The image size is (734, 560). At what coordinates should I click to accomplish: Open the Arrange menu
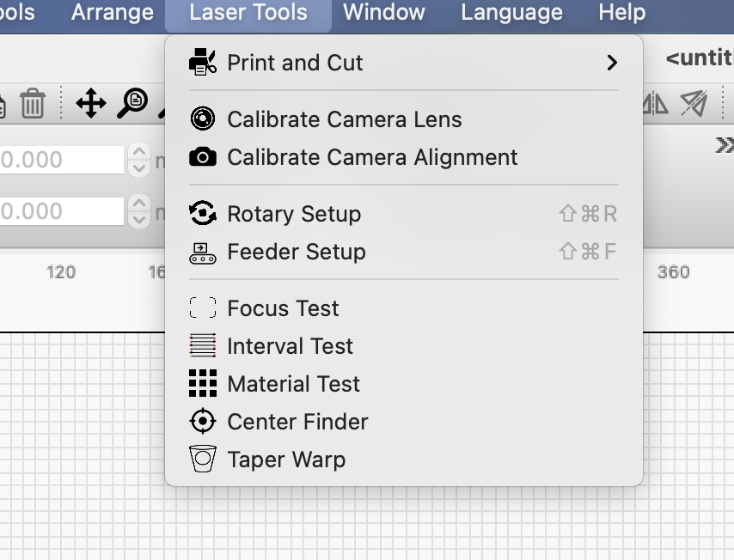[113, 13]
